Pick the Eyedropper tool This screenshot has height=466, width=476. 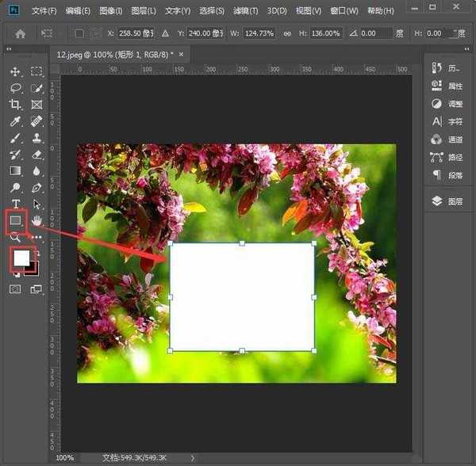point(15,121)
